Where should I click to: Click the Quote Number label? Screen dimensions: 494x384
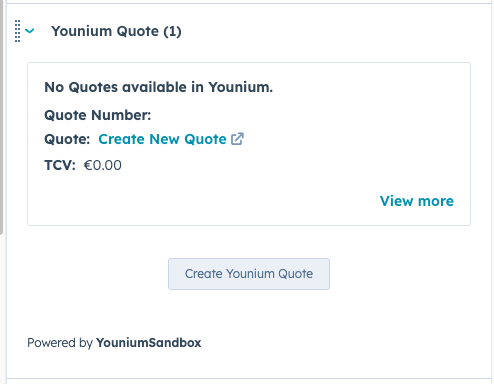click(x=98, y=115)
